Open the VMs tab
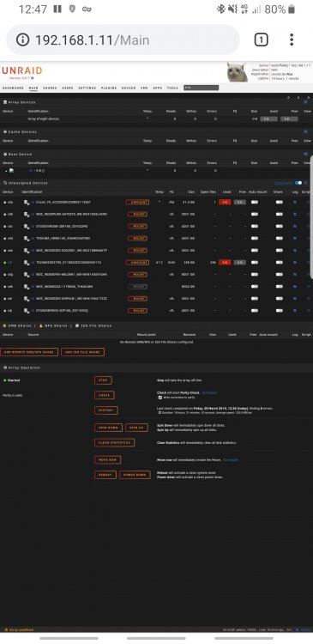 (144, 88)
